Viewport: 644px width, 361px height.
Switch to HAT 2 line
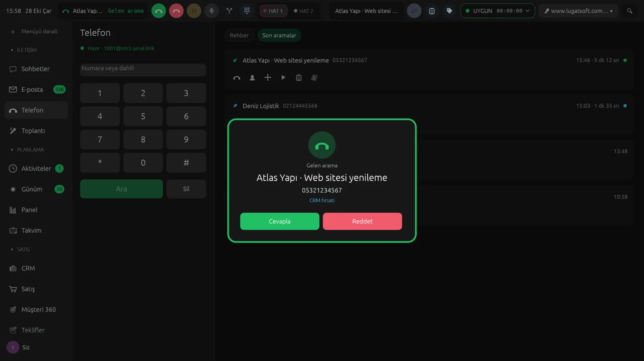tap(303, 11)
